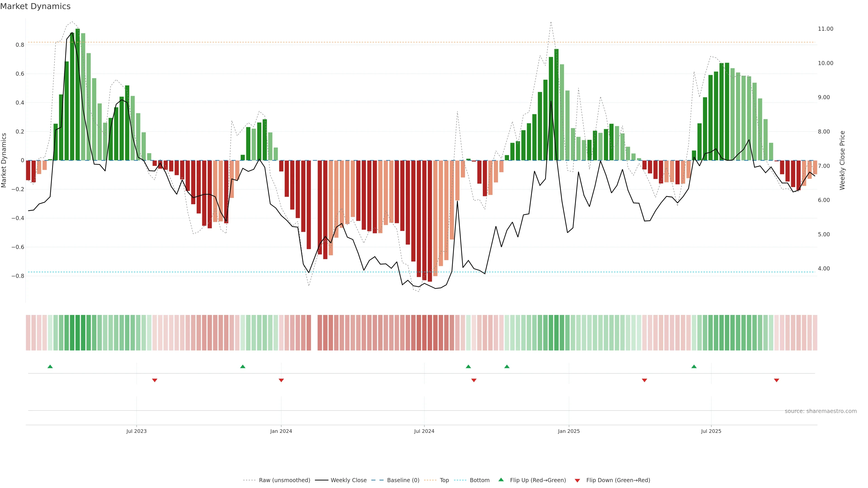Click the Jul 2024 axis label
This screenshot has height=488, width=868.
pos(424,431)
